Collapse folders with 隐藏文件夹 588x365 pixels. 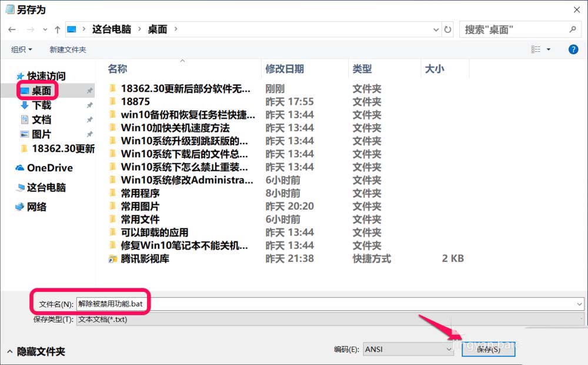36,351
